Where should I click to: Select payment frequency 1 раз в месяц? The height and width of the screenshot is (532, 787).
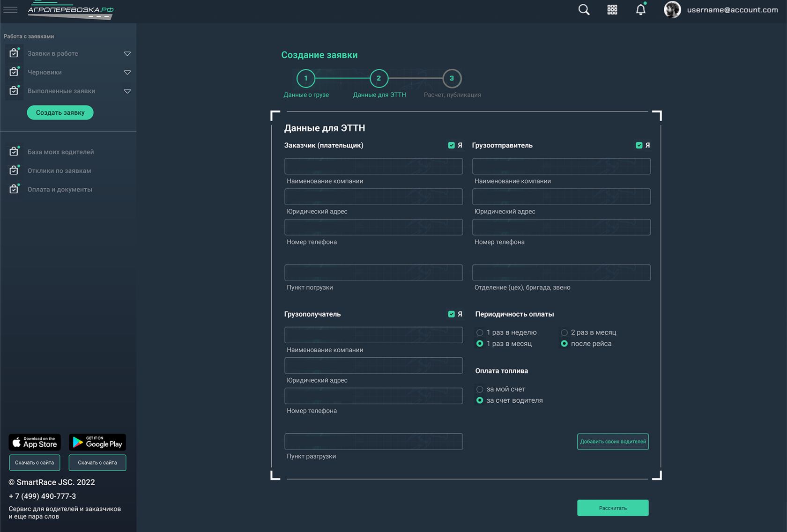coord(480,344)
